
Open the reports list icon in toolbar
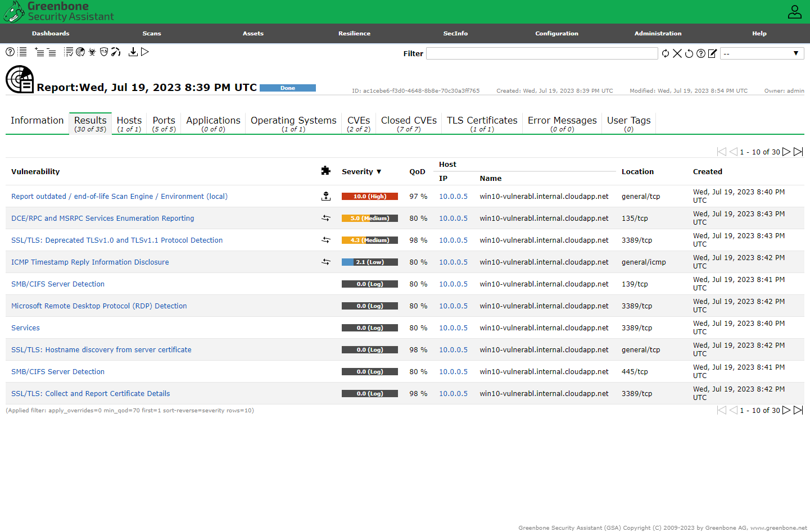pyautogui.click(x=22, y=52)
